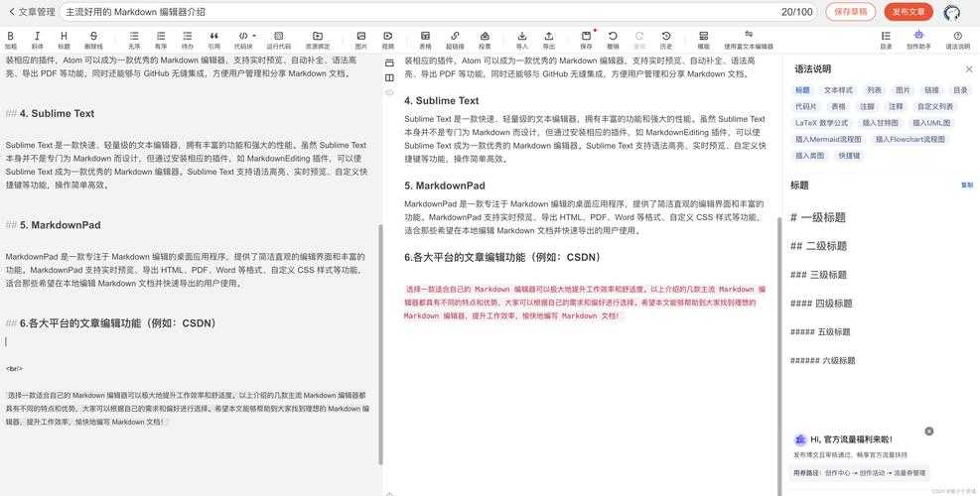Go back to article management (文章管理)
Viewport: 980px width, 496px height.
click(x=32, y=12)
